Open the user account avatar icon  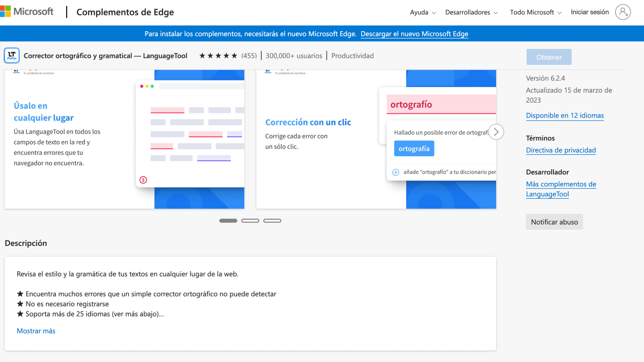pos(623,12)
